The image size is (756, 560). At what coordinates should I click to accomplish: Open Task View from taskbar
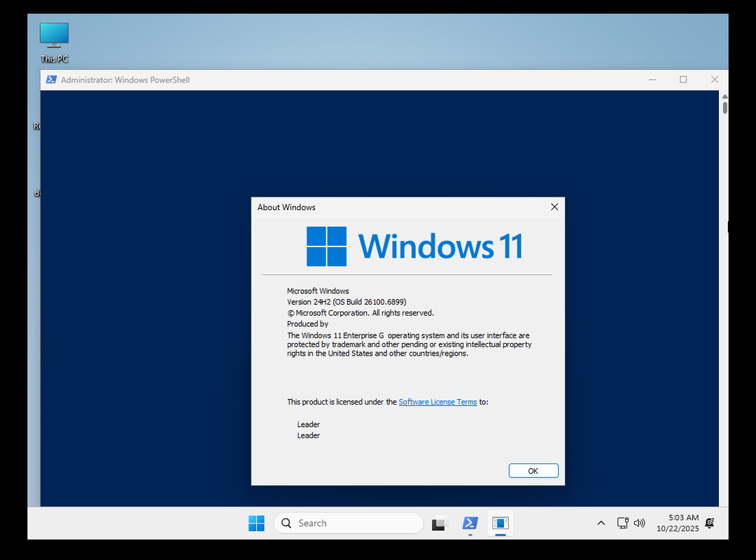[x=439, y=524]
